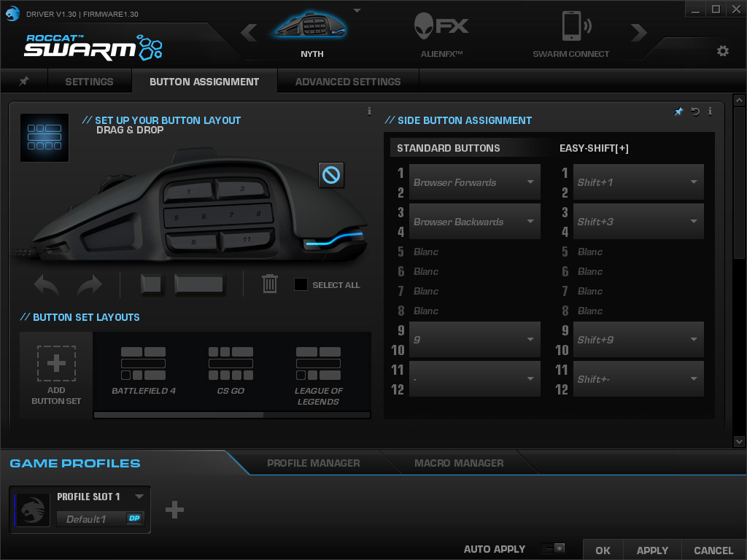Add a new game profile
Screen dimensions: 747x560
coord(174,510)
